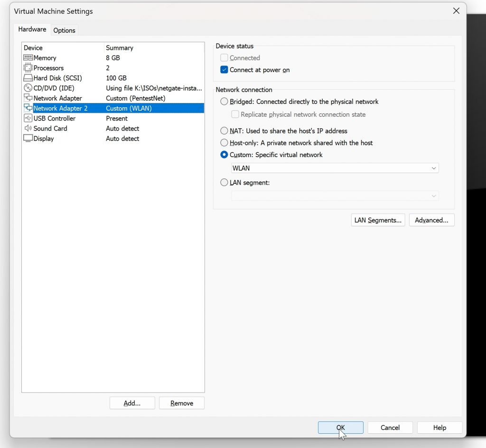Click the Advanced button

coord(431,220)
